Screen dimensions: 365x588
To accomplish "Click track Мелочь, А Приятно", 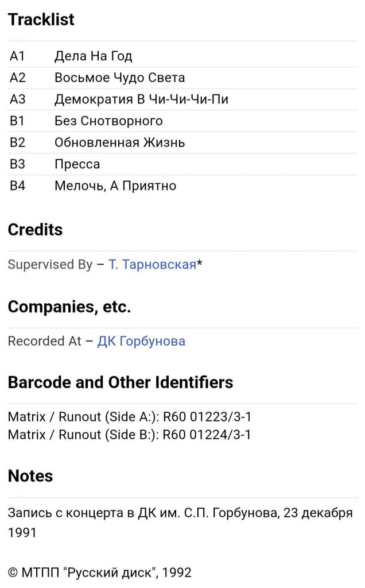I will tap(115, 186).
